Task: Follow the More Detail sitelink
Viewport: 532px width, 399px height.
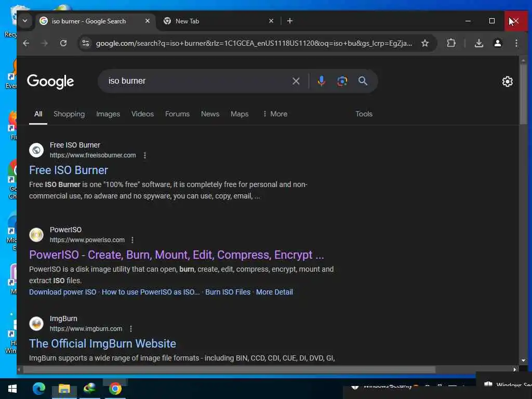Action: pyautogui.click(x=274, y=292)
